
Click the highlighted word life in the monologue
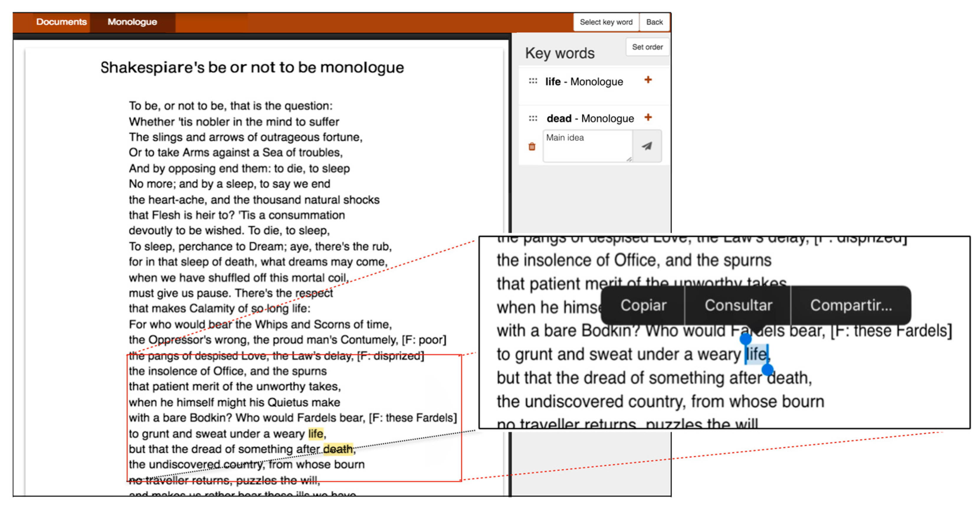coord(316,434)
